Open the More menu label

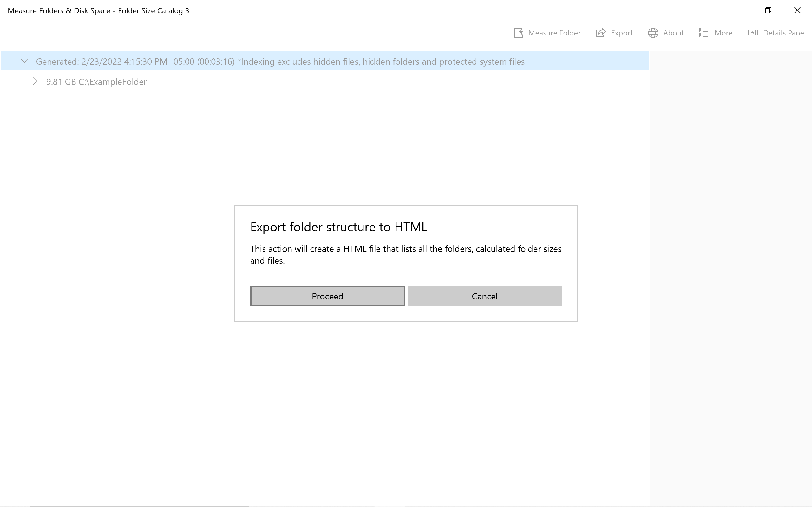click(723, 33)
